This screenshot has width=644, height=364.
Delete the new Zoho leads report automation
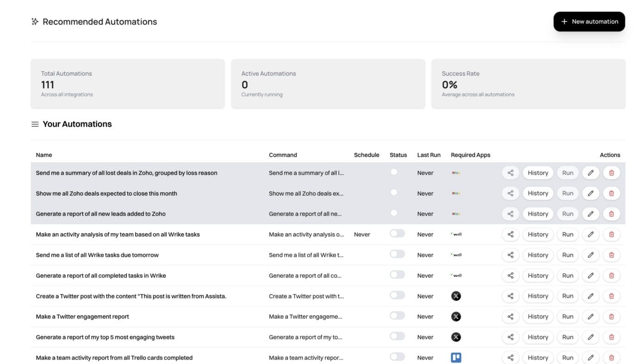611,214
